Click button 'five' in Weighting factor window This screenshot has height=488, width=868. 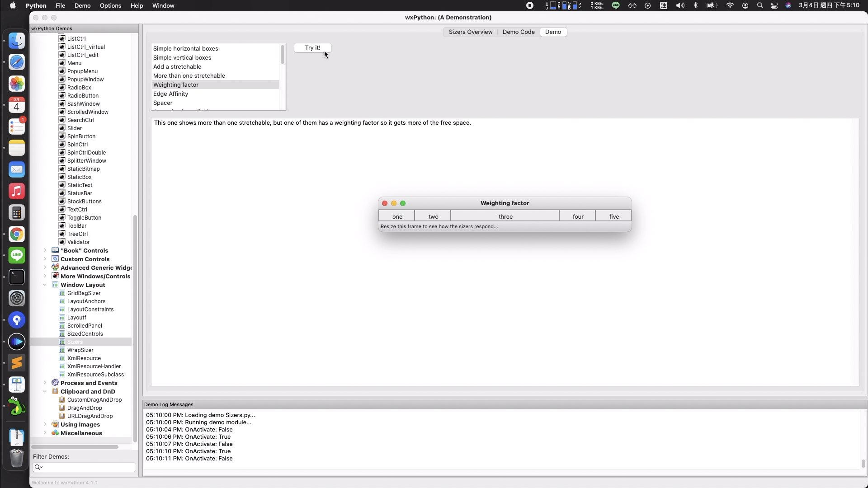(x=613, y=216)
